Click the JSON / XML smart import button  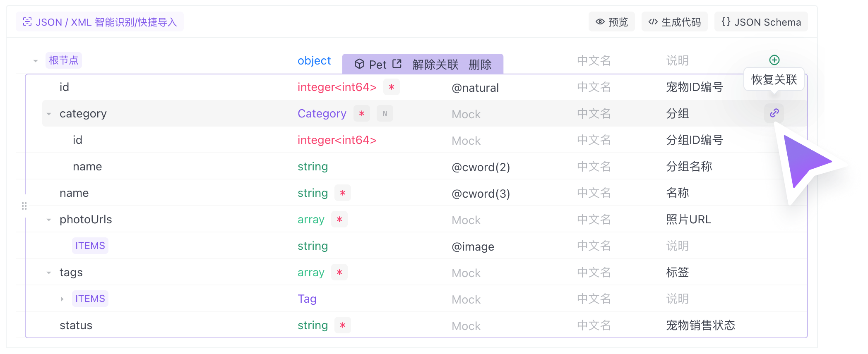[100, 22]
